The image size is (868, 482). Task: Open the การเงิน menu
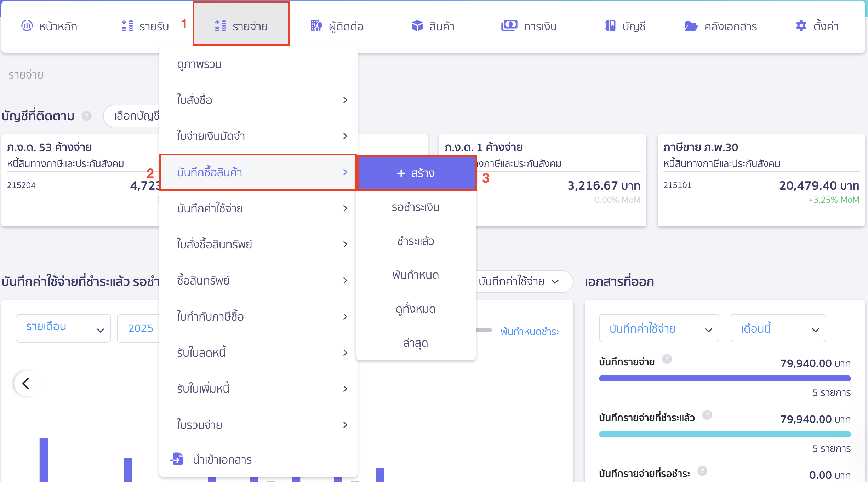pyautogui.click(x=529, y=26)
